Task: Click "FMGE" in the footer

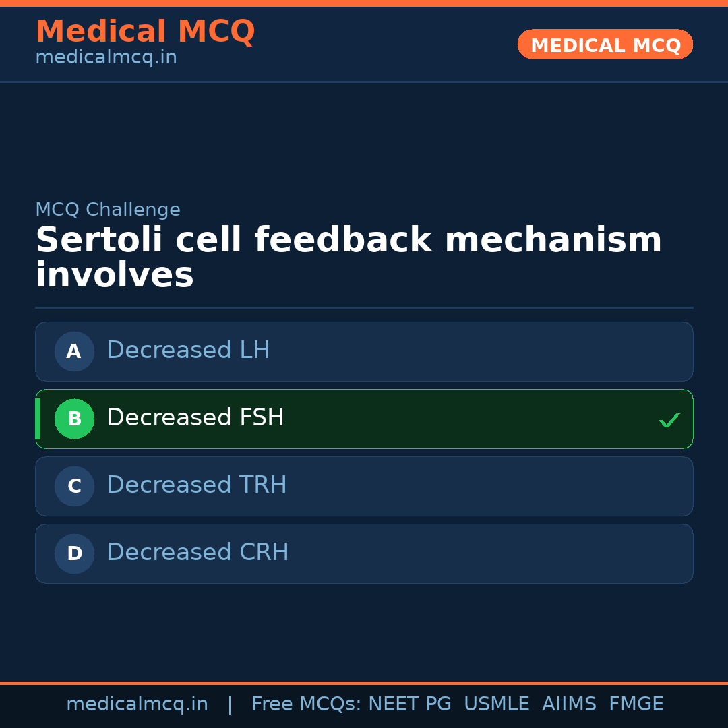Action: [x=636, y=704]
